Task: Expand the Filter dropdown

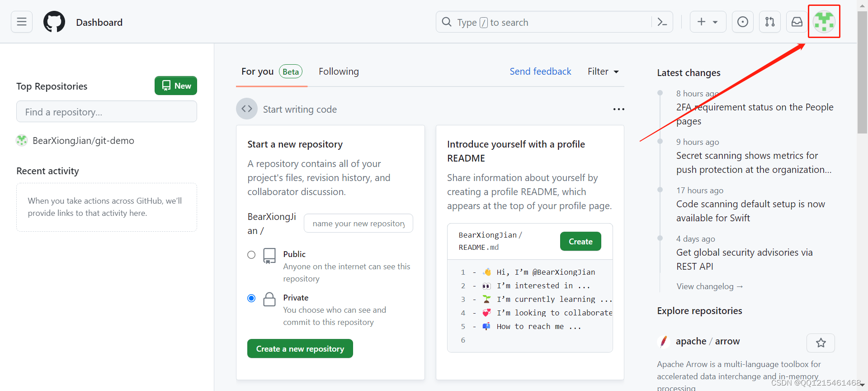Action: [603, 72]
